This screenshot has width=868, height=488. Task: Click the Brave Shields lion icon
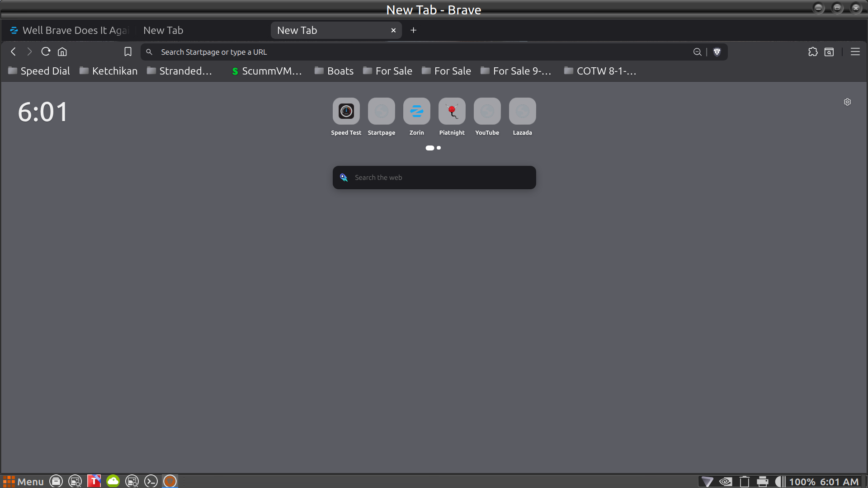click(717, 52)
